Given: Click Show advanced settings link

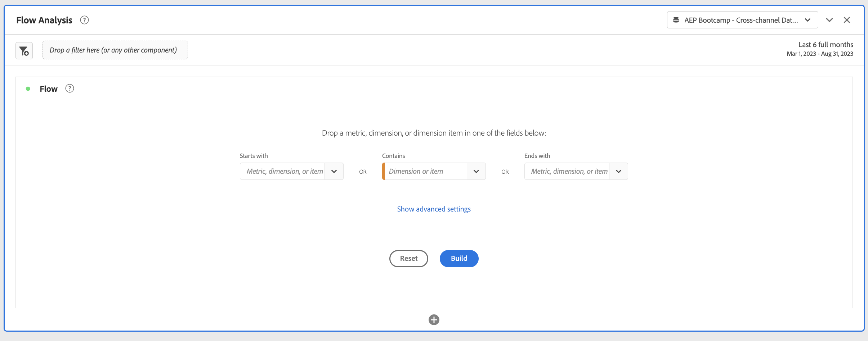Looking at the screenshot, I should pos(434,209).
